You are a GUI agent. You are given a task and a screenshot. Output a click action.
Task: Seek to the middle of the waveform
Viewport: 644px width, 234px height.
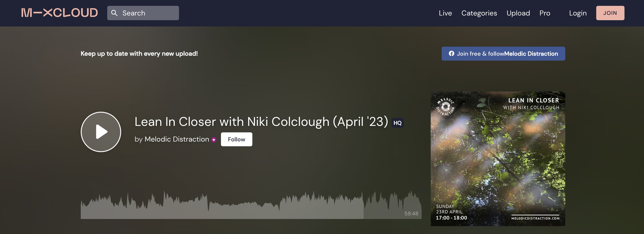[251, 205]
